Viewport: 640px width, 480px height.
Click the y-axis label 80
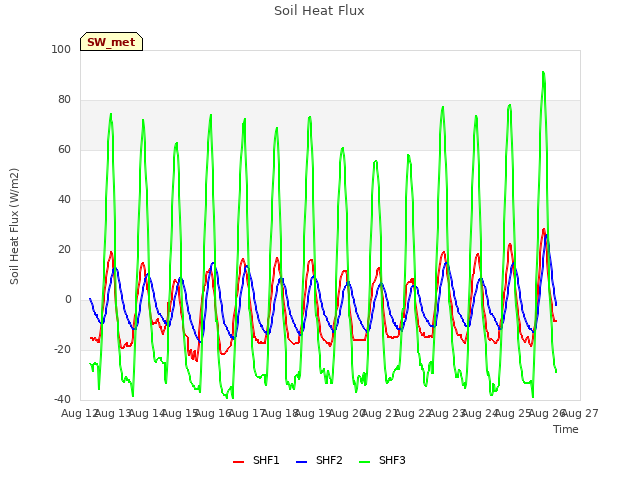tap(64, 100)
